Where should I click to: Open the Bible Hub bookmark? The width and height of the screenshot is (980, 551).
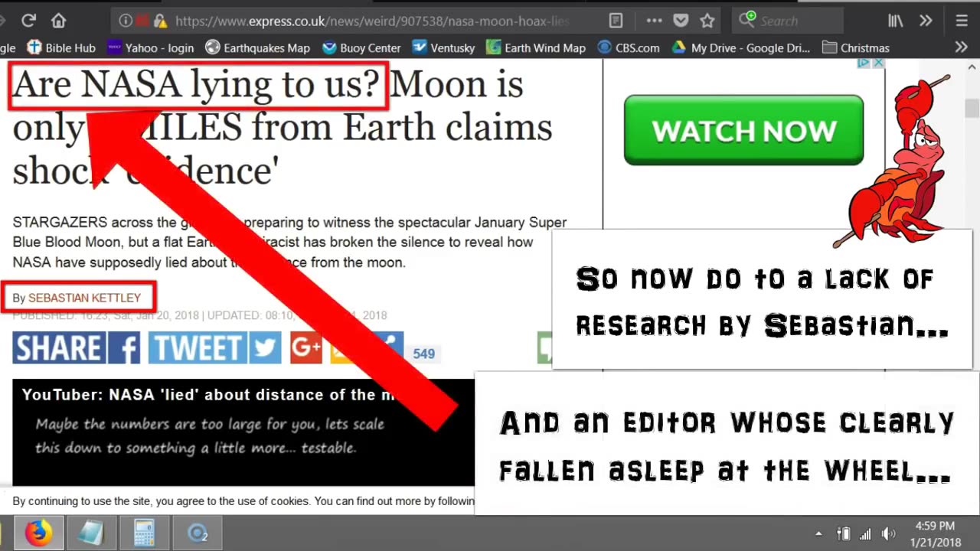[61, 47]
